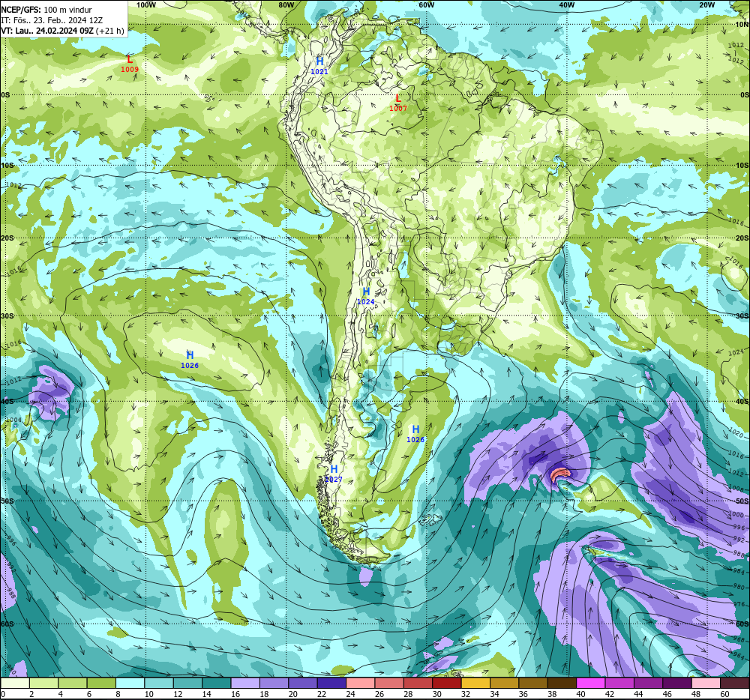Screen dimensions: 750x700
Task: Select the H 1024 high pressure marker
Action: (366, 296)
